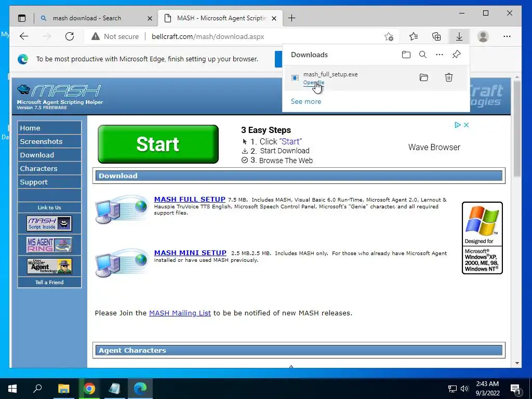The image size is (532, 399).
Task: Switch to mash download Search tab
Action: point(87,18)
